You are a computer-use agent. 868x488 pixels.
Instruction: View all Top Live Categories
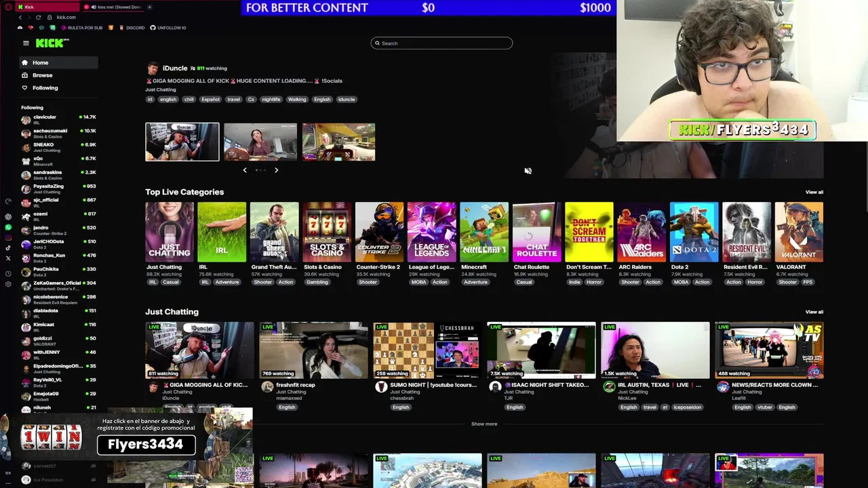pyautogui.click(x=814, y=192)
